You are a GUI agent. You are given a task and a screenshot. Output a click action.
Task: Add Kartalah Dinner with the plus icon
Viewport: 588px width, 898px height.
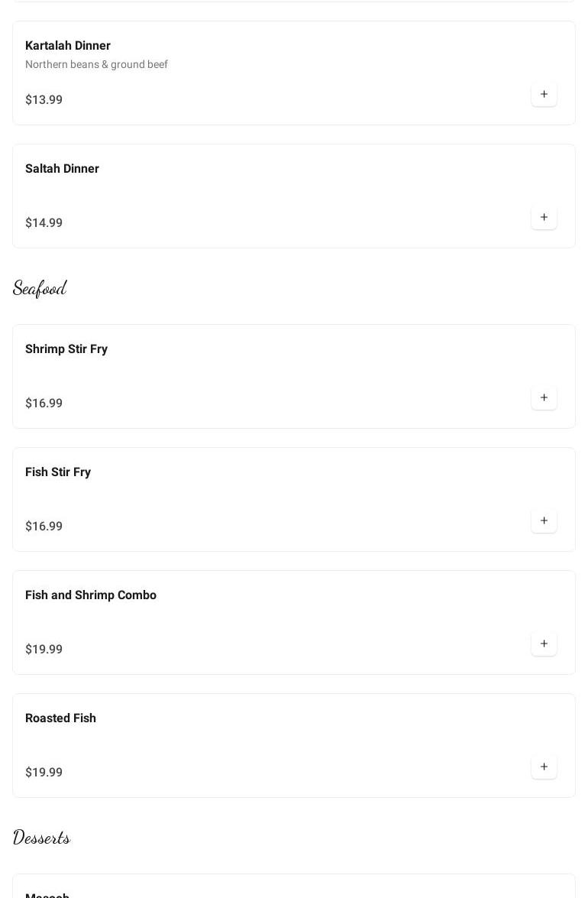pyautogui.click(x=544, y=95)
